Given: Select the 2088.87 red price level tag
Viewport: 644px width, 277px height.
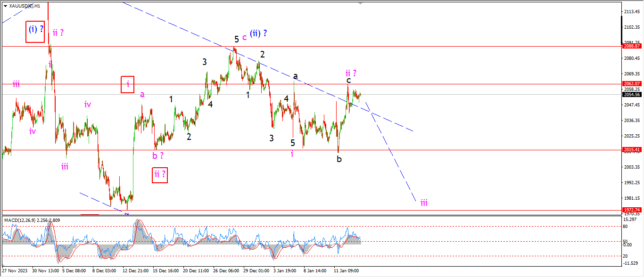Looking at the screenshot, I should 632,46.
